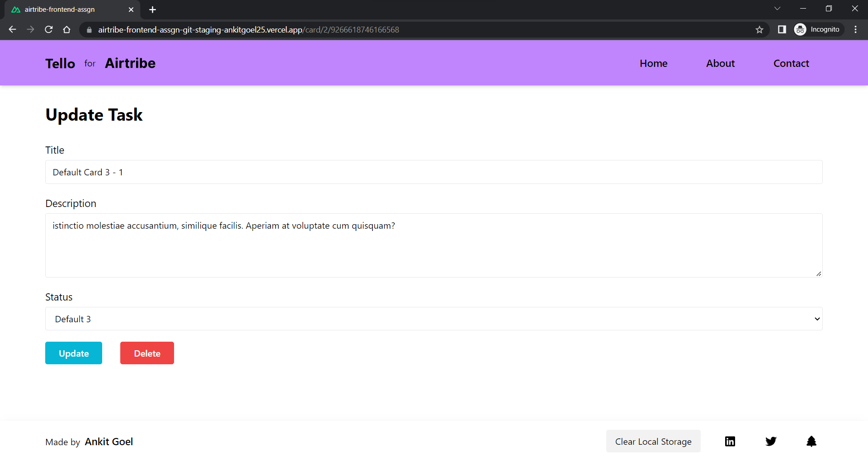Viewport: 868px width, 461px height.
Task: Click the tree-shaped icon in the footer
Action: [x=811, y=442]
